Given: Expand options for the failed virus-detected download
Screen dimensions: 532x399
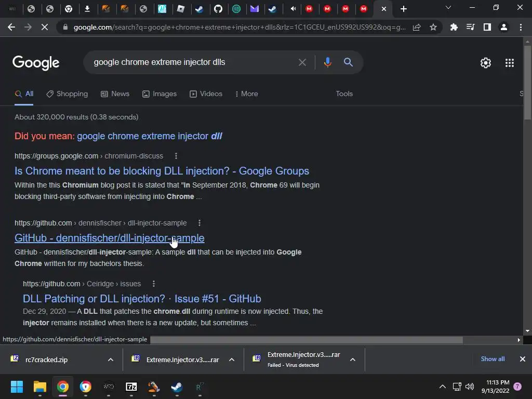Looking at the screenshot, I should coord(353,360).
